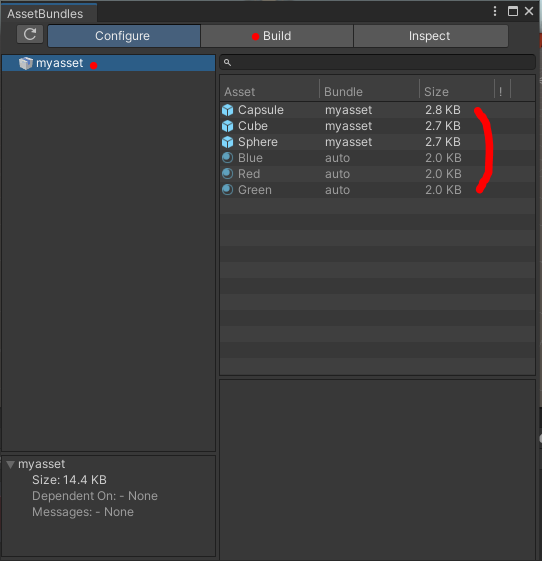The height and width of the screenshot is (561, 542).
Task: Open the Inspect tab
Action: coord(431,36)
